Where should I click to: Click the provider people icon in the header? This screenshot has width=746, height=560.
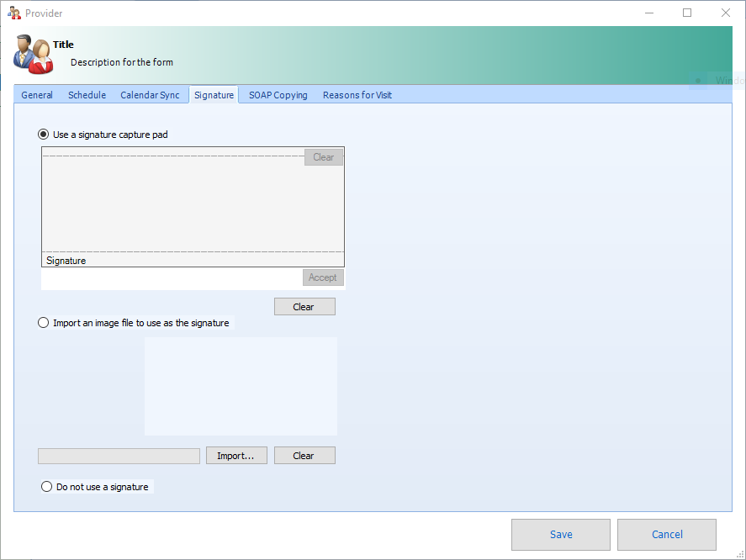[33, 54]
